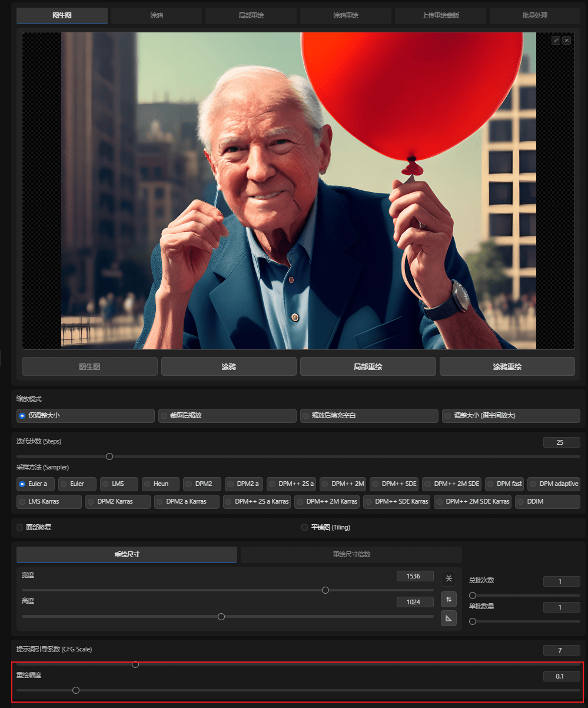588x708 pixels.
Task: Click the 迭代步数 (Steps) slider track
Action: (298, 456)
